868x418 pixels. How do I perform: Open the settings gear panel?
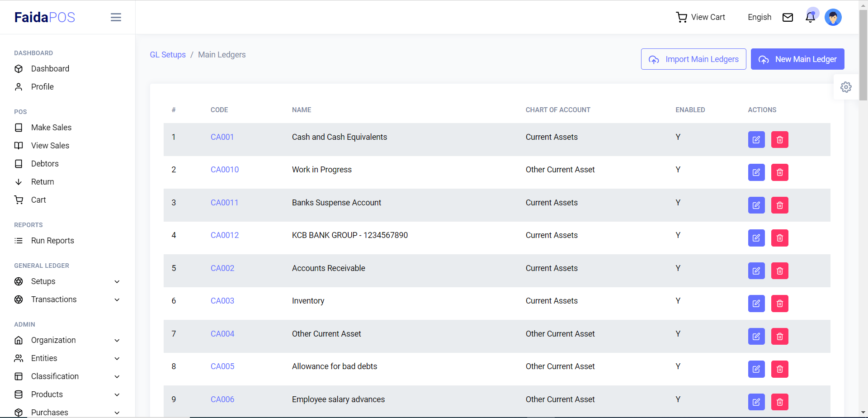coord(846,87)
